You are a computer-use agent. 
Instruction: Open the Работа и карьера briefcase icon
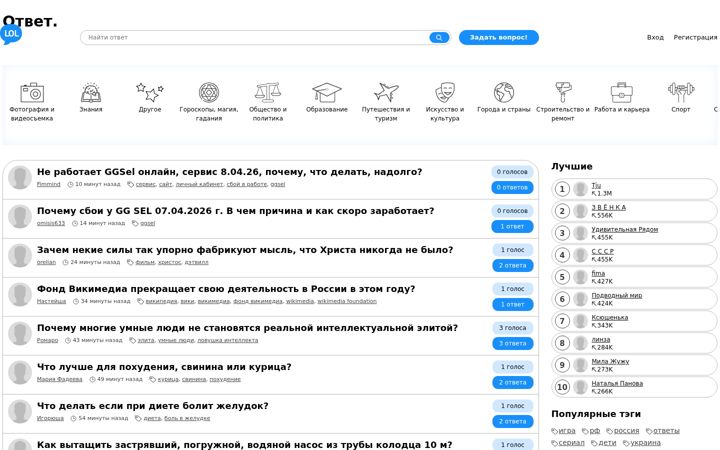tap(622, 93)
